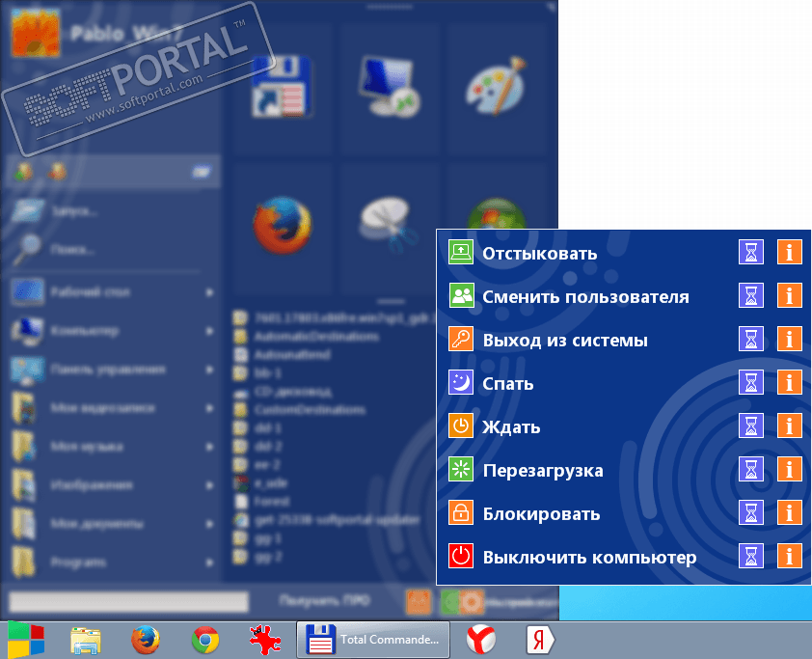Expand the Панель управления submenu arrow
The image size is (812, 659).
(x=209, y=370)
